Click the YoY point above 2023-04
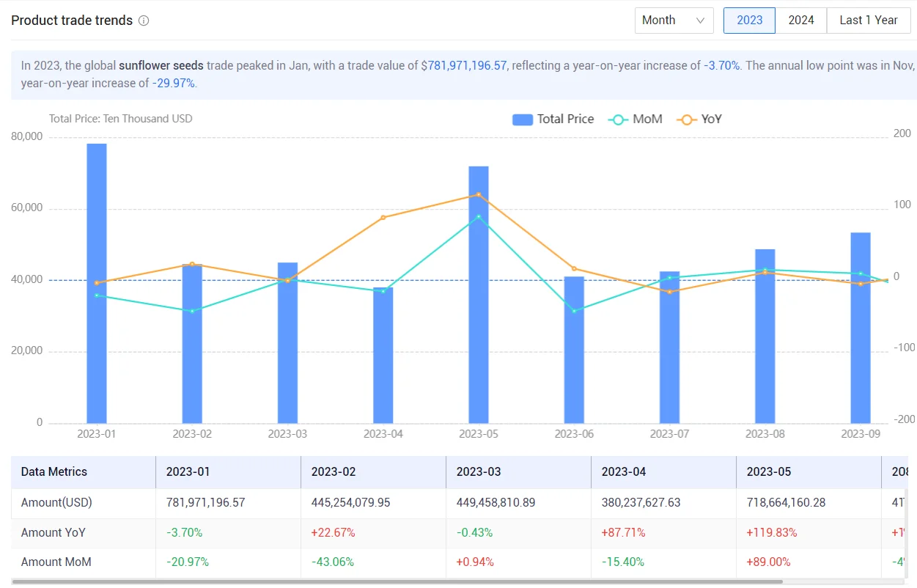Image resolution: width=917 pixels, height=588 pixels. pos(383,218)
